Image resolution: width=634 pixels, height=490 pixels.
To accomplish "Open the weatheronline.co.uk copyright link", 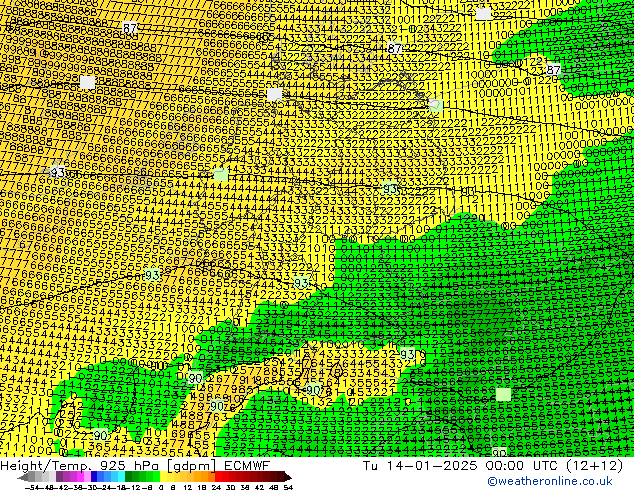I will [550, 481].
